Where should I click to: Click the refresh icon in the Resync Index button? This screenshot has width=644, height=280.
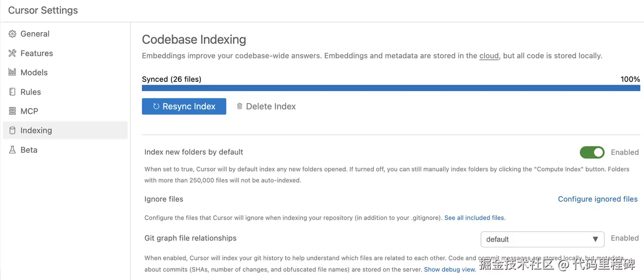point(156,107)
